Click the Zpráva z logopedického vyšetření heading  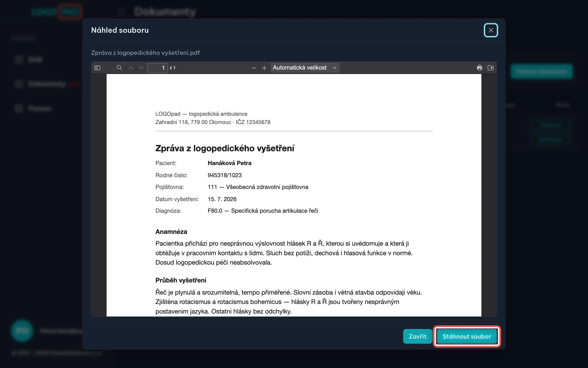click(x=225, y=148)
